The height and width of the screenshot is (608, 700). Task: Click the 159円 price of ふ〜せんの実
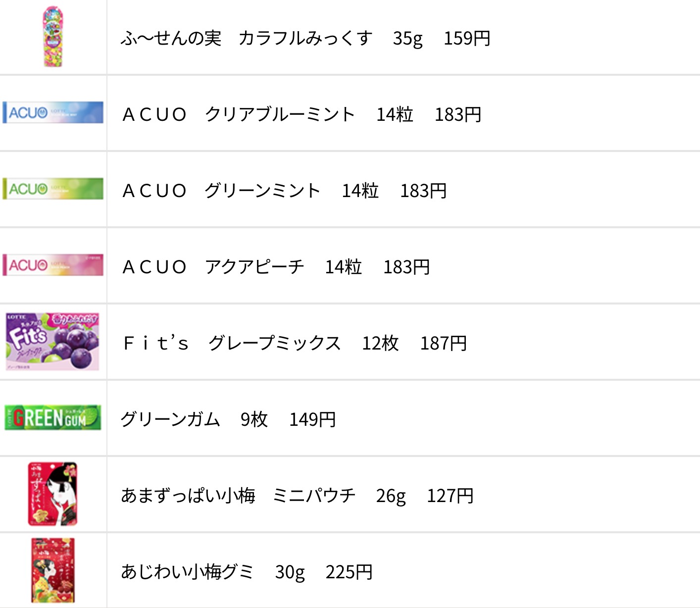[467, 38]
